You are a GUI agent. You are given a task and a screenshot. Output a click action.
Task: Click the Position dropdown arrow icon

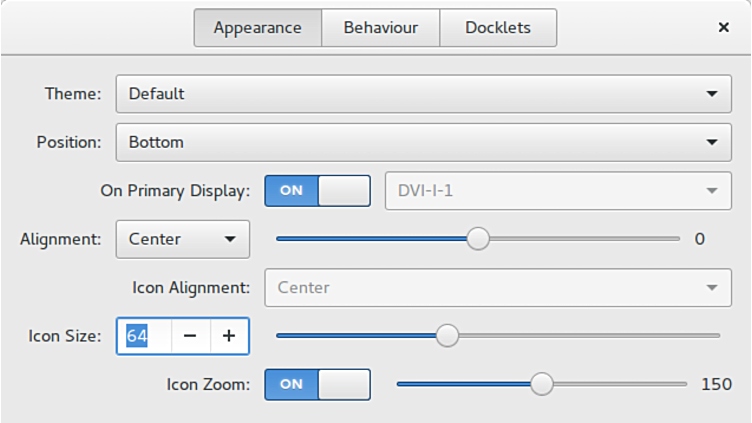(x=712, y=142)
